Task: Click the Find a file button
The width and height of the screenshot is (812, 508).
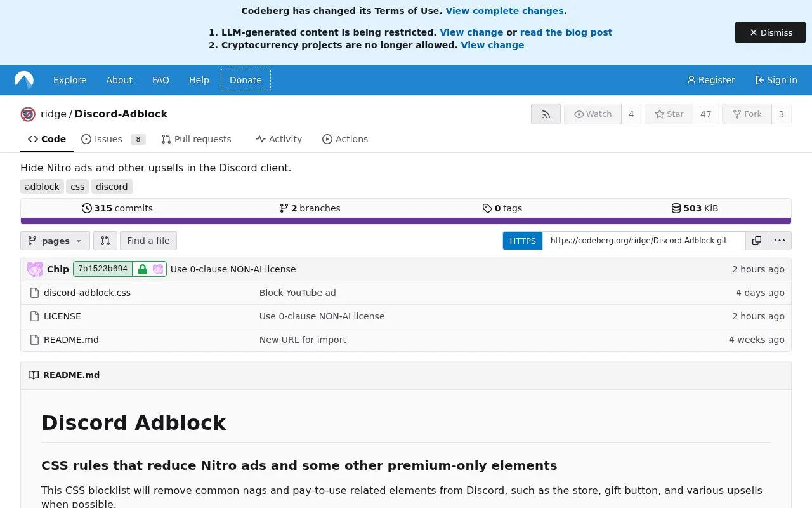Action: pos(148,241)
